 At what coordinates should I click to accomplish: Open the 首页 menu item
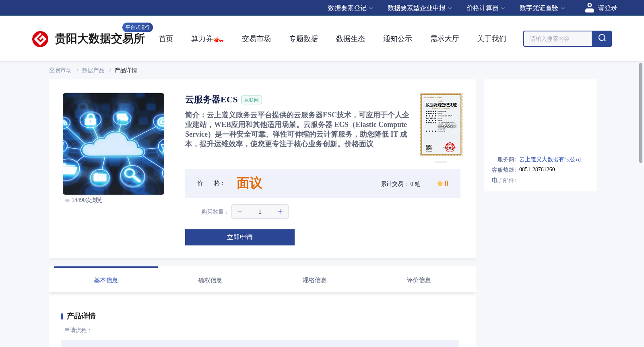166,39
